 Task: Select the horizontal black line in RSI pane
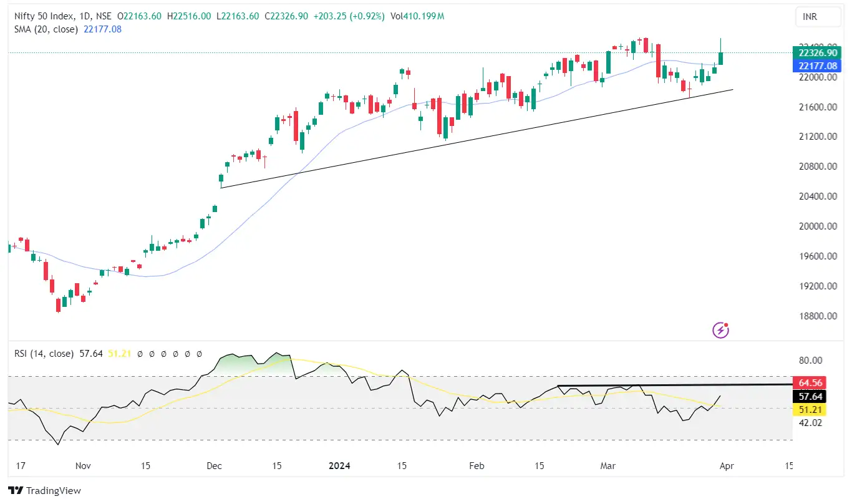click(674, 385)
